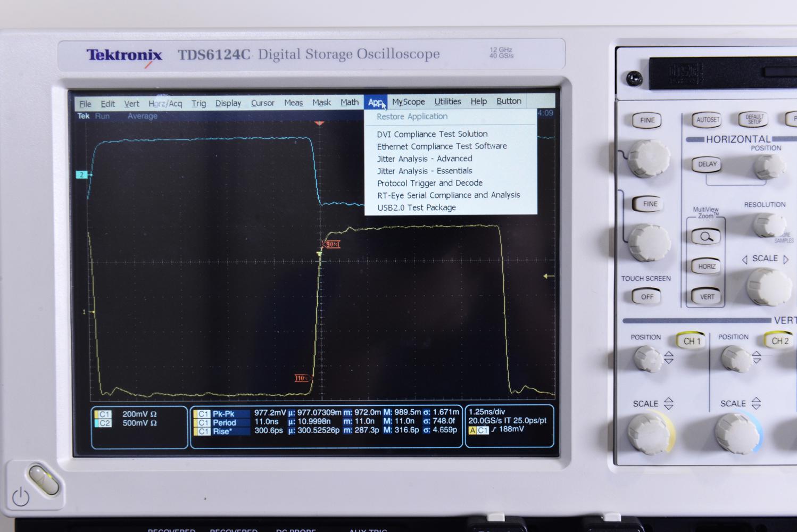Select RT-Eye Serial Compliance and Analysis from App menu

coord(449,195)
